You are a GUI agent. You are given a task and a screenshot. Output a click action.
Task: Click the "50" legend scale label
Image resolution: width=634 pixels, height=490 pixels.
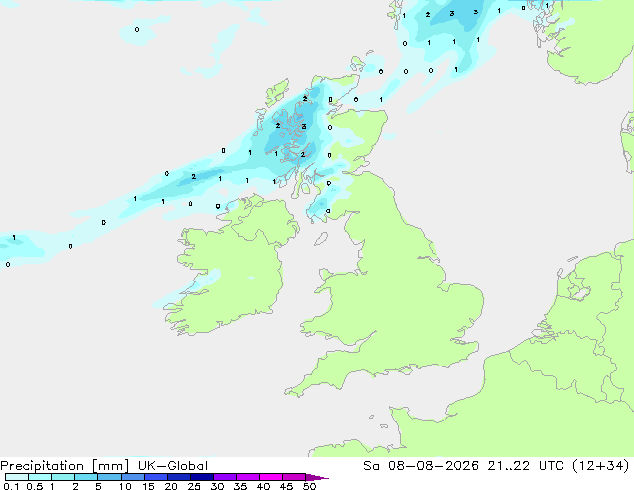309,486
